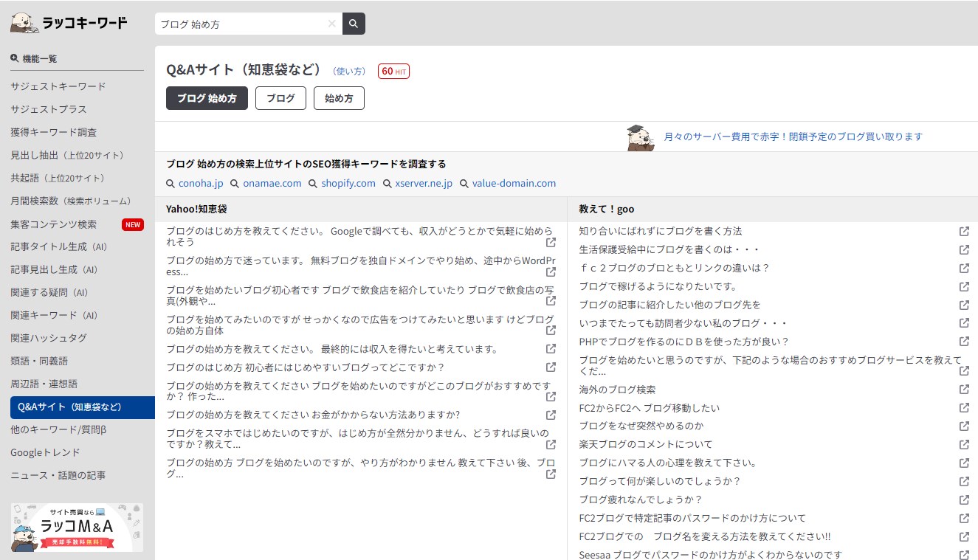Select the ブログ keyword button
978x560 pixels.
click(x=280, y=98)
